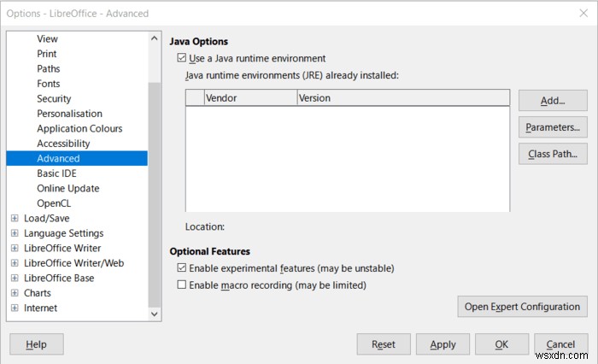Open the Paths options page
This screenshot has width=598, height=364.
coord(49,68)
